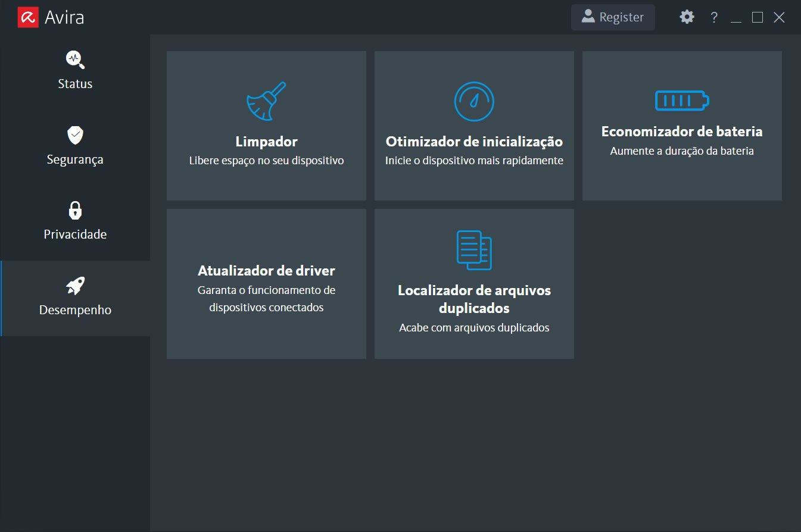Open Atualizador de driver tile
Screen dimensions: 801x532
[266, 283]
